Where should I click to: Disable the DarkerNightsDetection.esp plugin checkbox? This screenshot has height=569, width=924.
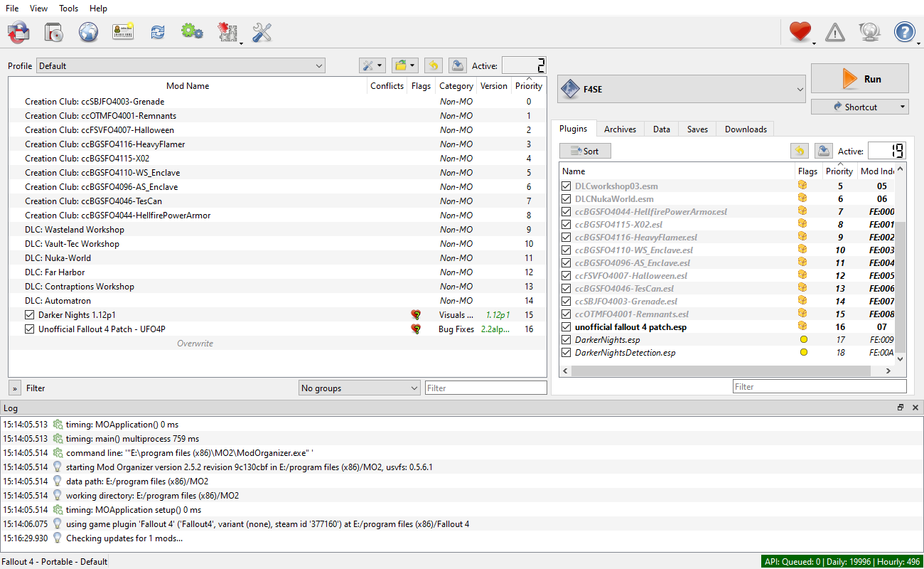[x=566, y=353]
